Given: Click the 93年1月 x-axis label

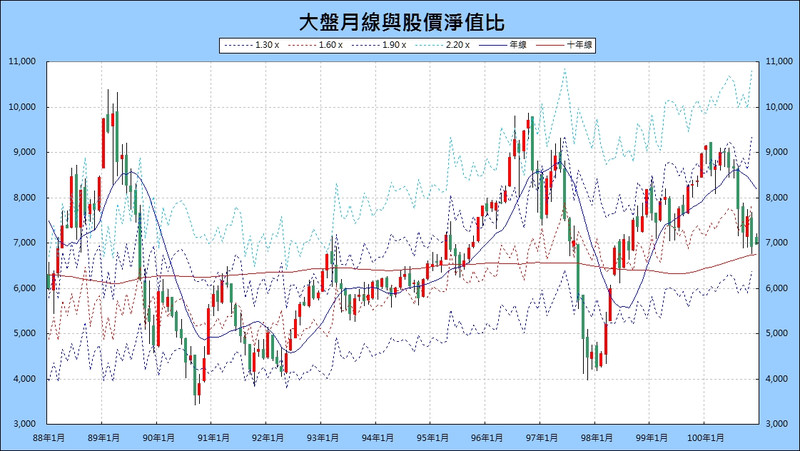Looking at the screenshot, I should tap(323, 438).
